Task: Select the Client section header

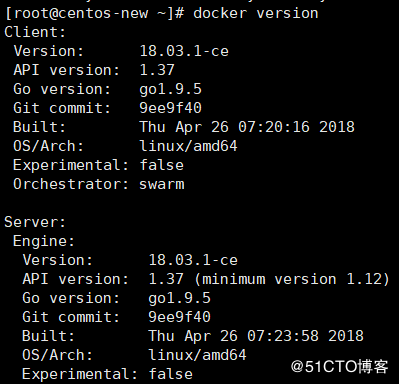Action: [35, 32]
